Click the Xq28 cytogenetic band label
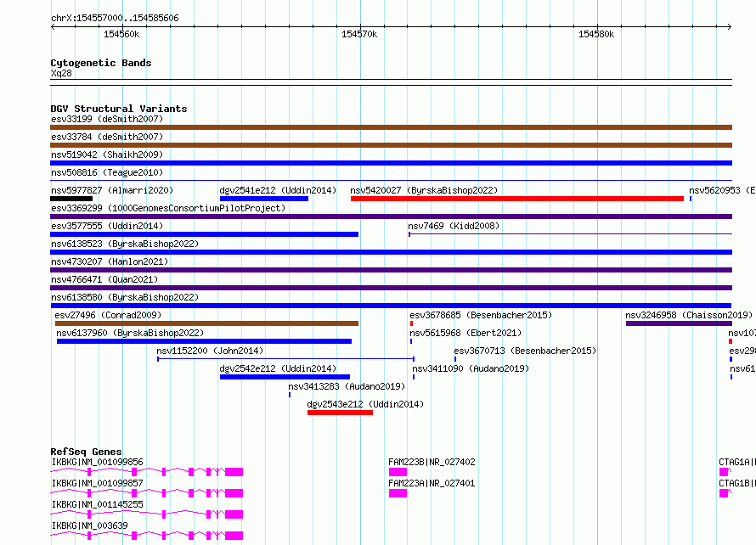Image resolution: width=756 pixels, height=545 pixels. (61, 73)
